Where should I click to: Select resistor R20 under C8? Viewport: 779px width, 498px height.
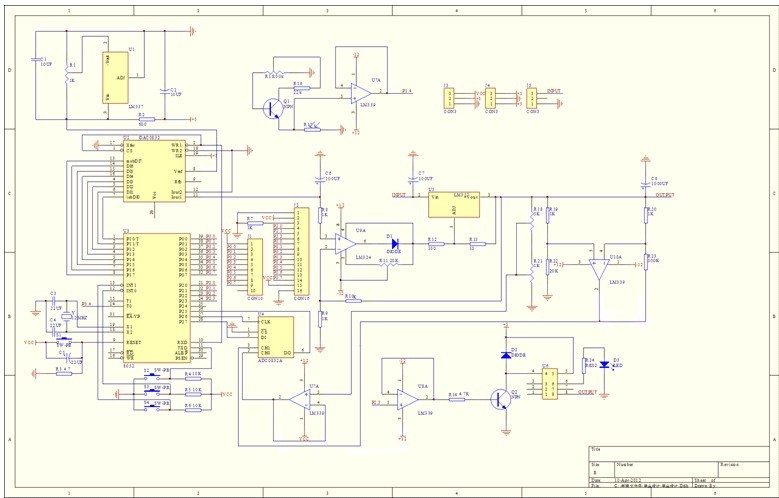pyautogui.click(x=646, y=215)
